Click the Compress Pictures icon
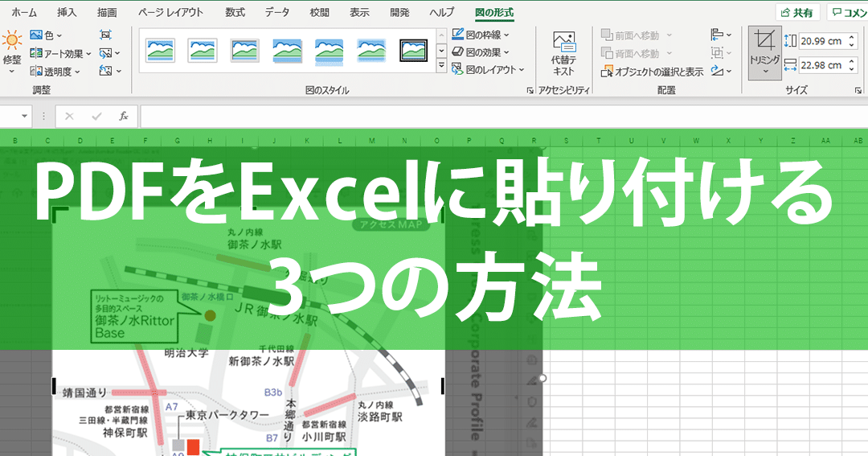The image size is (868, 456). [x=106, y=35]
